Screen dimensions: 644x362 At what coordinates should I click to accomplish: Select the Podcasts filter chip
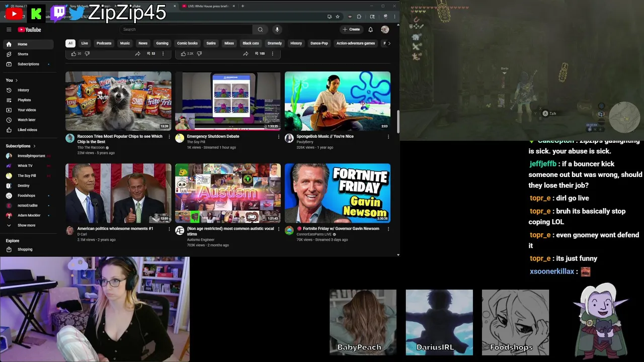point(104,43)
